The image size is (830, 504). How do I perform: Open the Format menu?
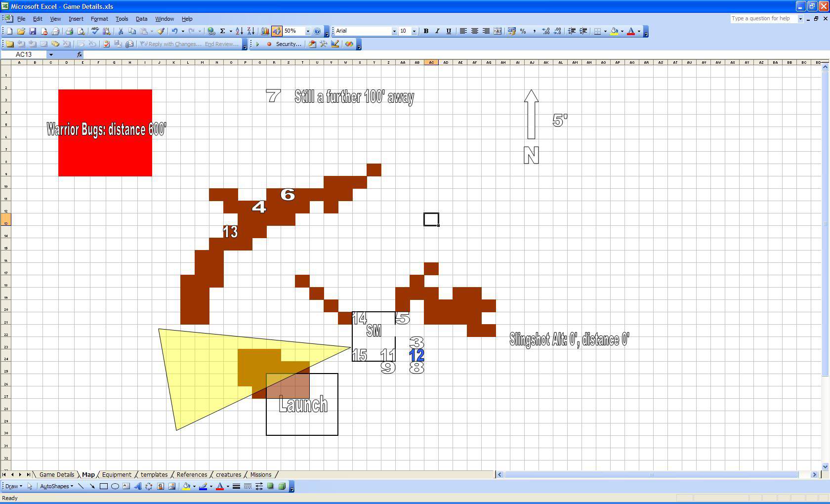click(99, 19)
